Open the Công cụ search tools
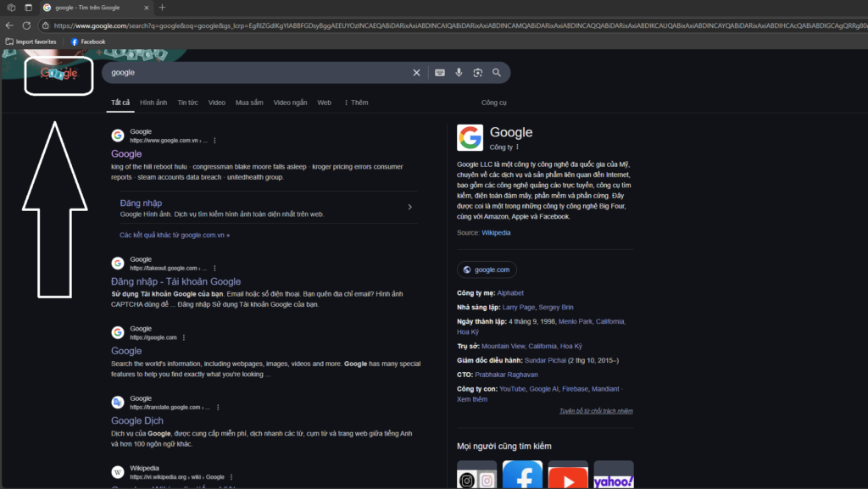Image resolution: width=868 pixels, height=489 pixels. tap(494, 103)
